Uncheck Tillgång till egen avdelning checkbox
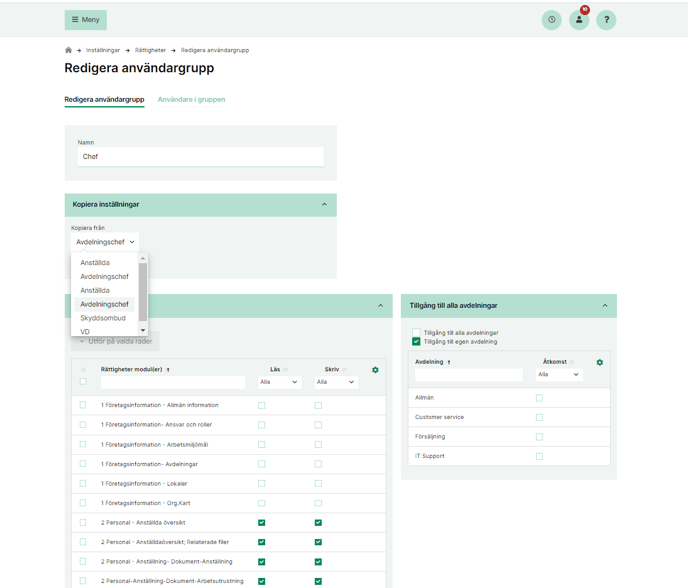This screenshot has width=688, height=588. pyautogui.click(x=416, y=342)
